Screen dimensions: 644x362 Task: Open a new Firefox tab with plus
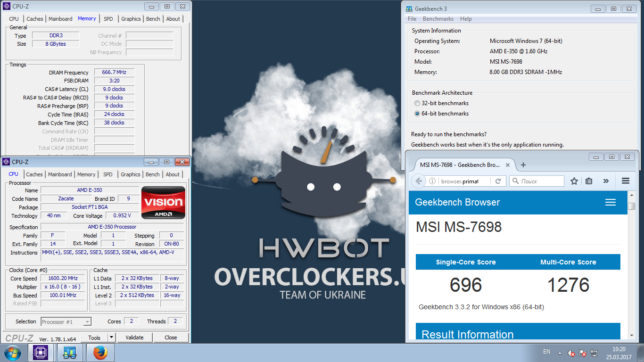(x=523, y=165)
